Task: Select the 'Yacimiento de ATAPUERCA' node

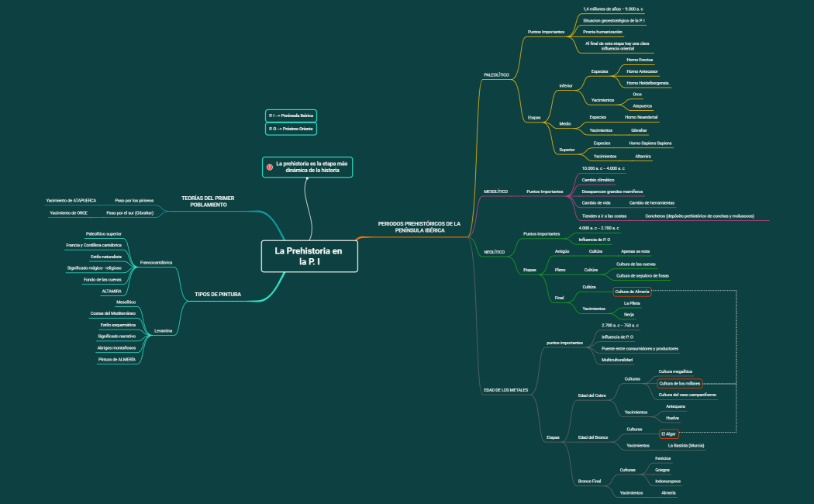Action: click(71, 200)
